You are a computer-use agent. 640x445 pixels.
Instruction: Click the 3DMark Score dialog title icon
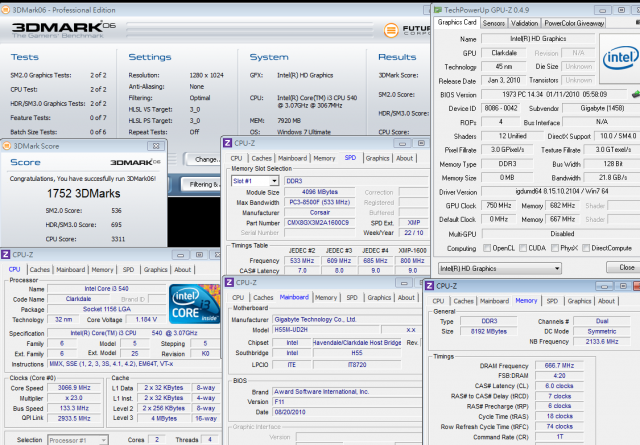(7, 146)
